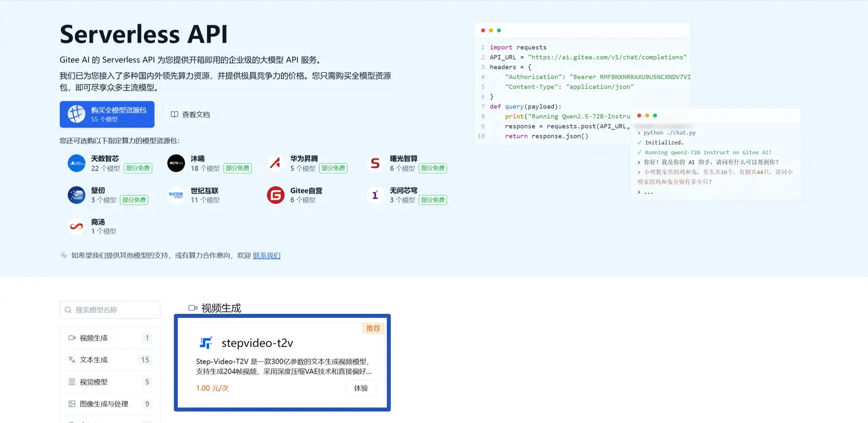Viewport: 868px width, 423px height.
Task: Open 查看文档 documentation
Action: [190, 114]
